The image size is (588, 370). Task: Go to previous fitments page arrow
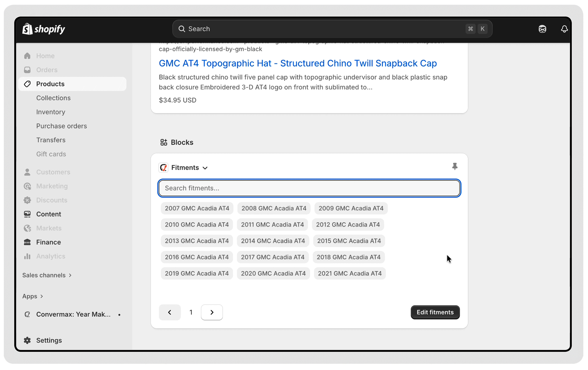(170, 312)
